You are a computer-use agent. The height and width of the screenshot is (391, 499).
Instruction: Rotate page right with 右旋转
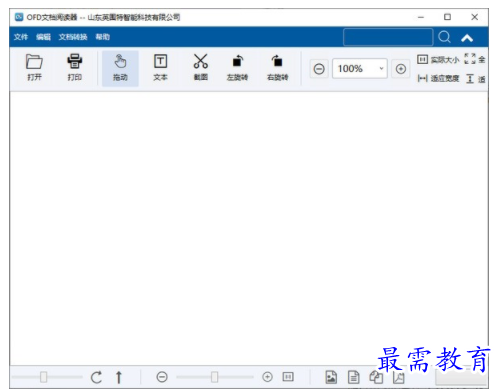pyautogui.click(x=277, y=68)
